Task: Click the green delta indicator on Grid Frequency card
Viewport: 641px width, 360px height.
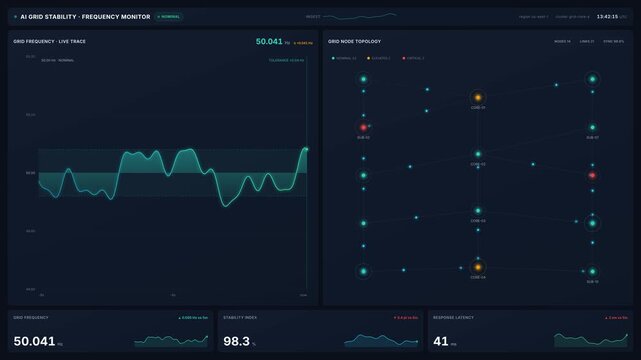Action: coord(193,318)
